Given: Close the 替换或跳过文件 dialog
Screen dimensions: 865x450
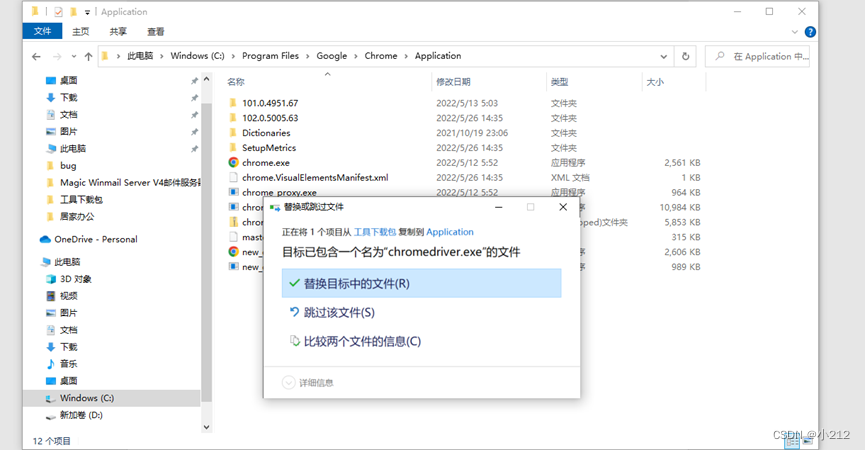Looking at the screenshot, I should [x=563, y=207].
